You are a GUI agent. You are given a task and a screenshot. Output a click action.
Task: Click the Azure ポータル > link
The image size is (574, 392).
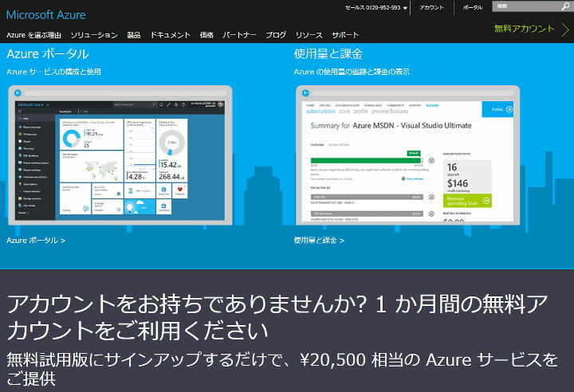[x=36, y=241]
